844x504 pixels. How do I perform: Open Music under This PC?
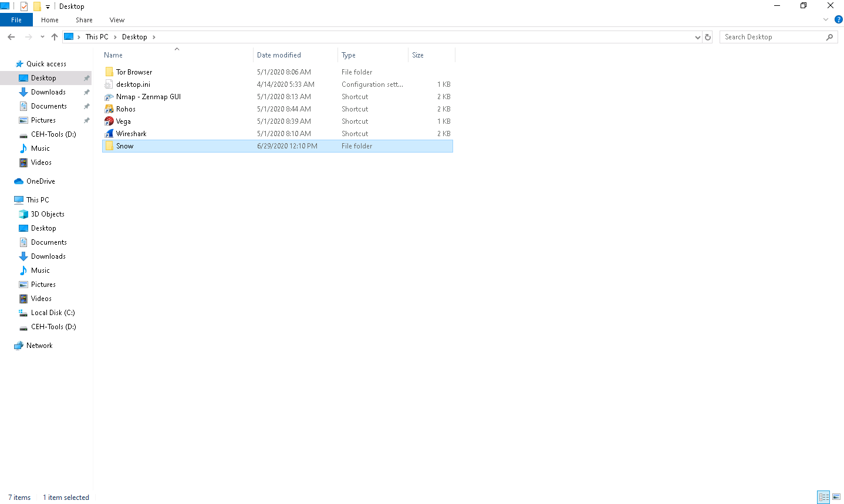pyautogui.click(x=40, y=270)
